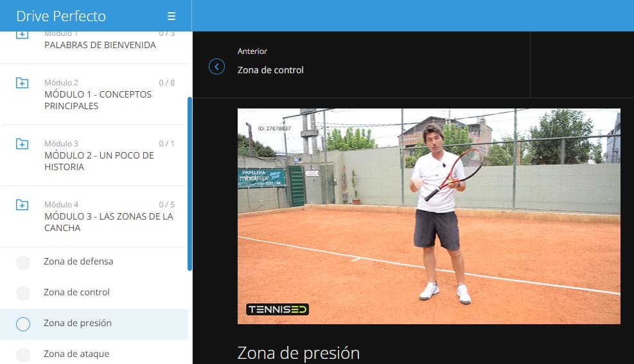Expand MÓDULO 2 - UN POCO DE HISTORIA

click(x=99, y=161)
